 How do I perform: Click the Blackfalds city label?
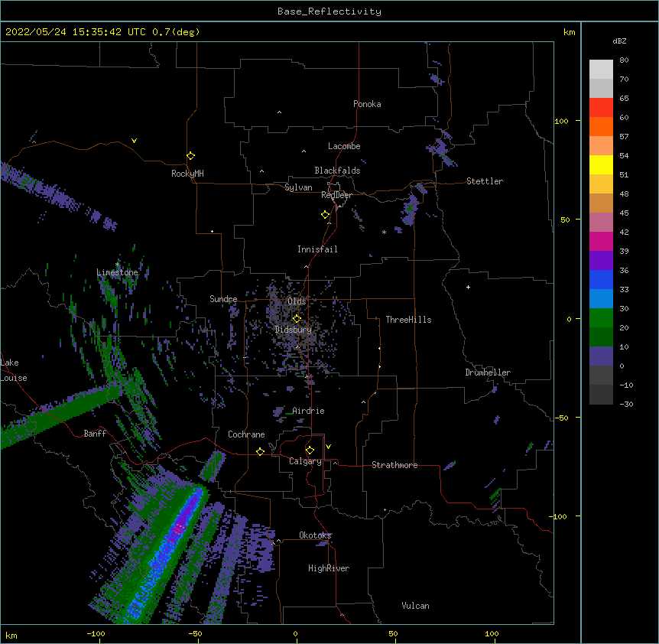pos(337,171)
